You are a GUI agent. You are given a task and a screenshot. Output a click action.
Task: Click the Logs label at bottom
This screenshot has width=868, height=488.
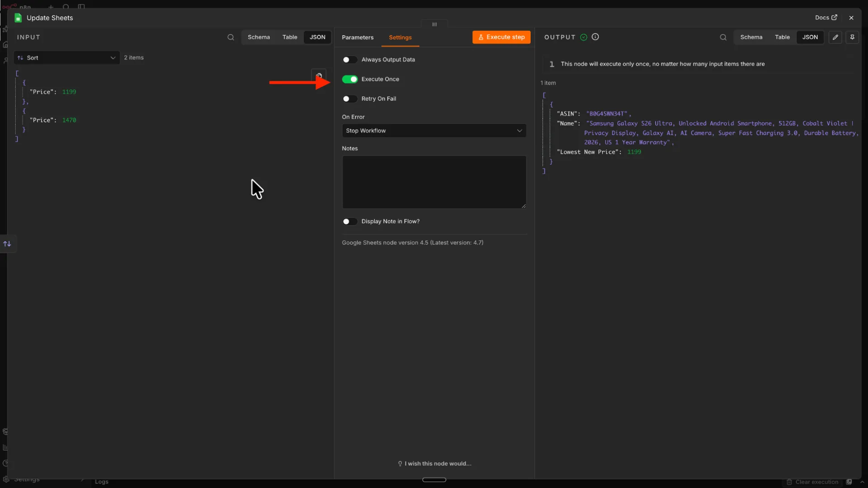(x=102, y=482)
